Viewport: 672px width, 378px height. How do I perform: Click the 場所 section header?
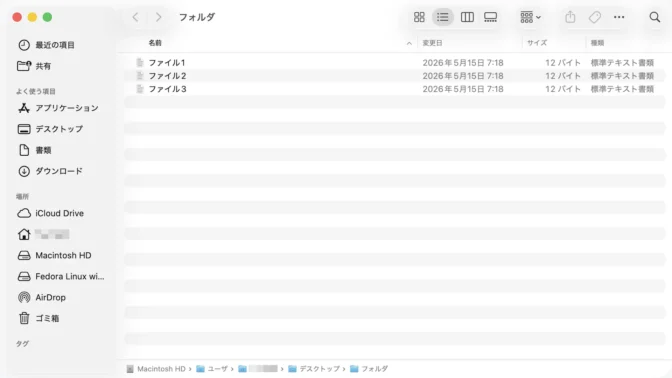click(22, 197)
